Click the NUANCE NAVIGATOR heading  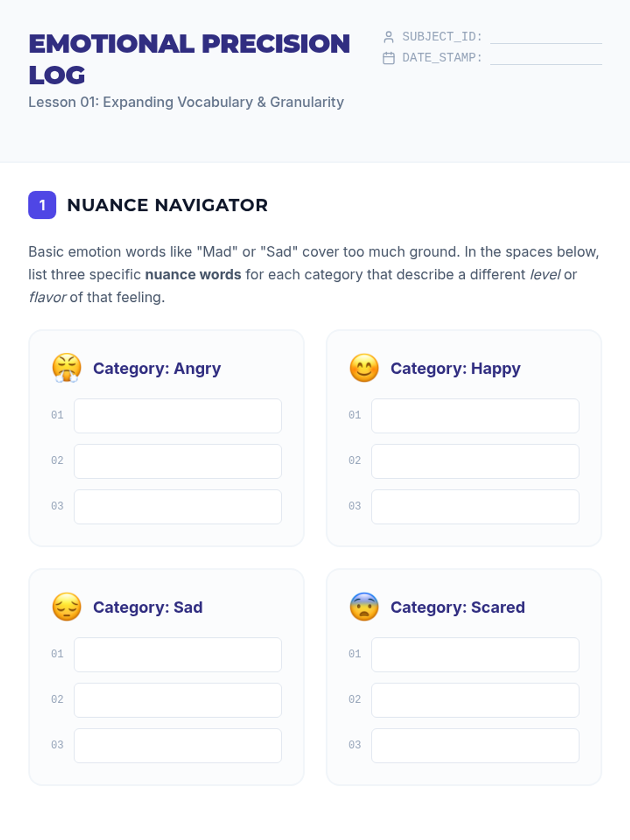click(x=167, y=205)
